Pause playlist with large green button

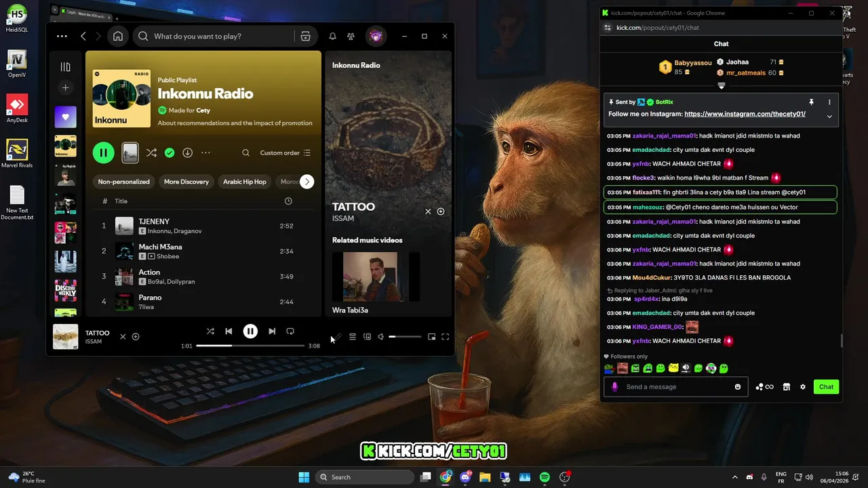click(x=104, y=152)
